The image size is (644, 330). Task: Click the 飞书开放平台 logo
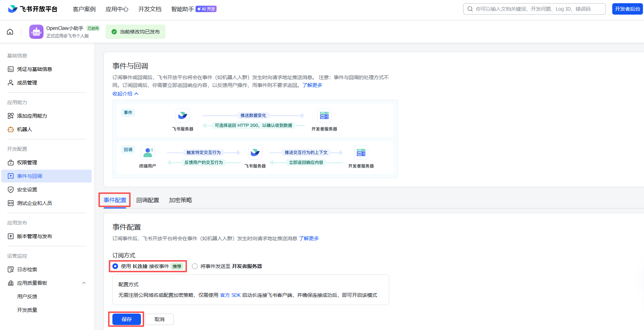coord(33,9)
